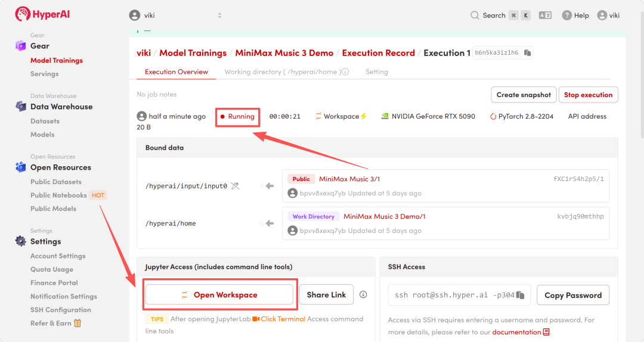Click the Share Link button

327,295
